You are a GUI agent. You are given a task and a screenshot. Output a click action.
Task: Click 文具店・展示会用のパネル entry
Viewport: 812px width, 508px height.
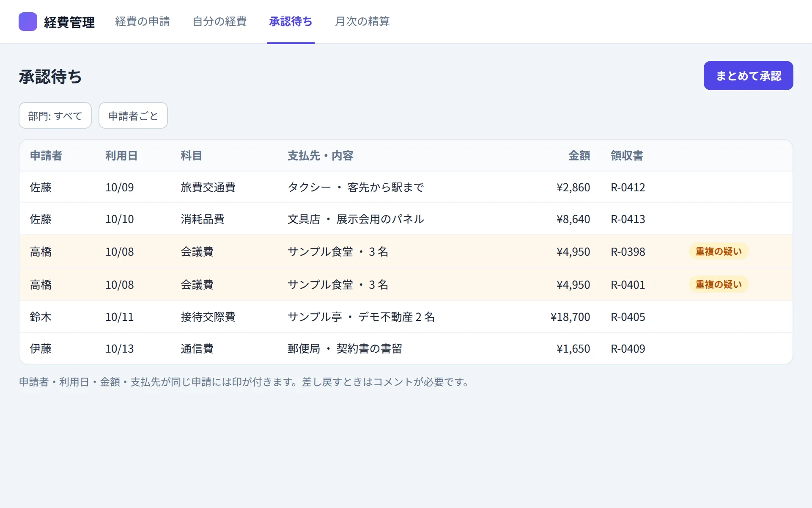click(x=356, y=219)
